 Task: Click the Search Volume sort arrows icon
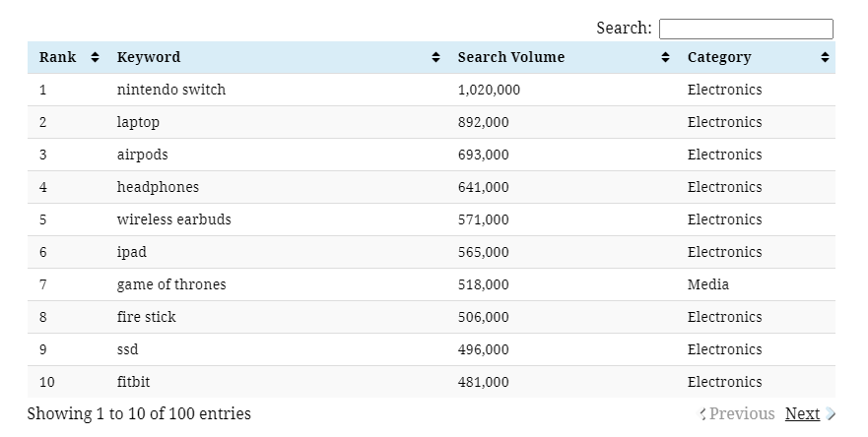click(665, 58)
